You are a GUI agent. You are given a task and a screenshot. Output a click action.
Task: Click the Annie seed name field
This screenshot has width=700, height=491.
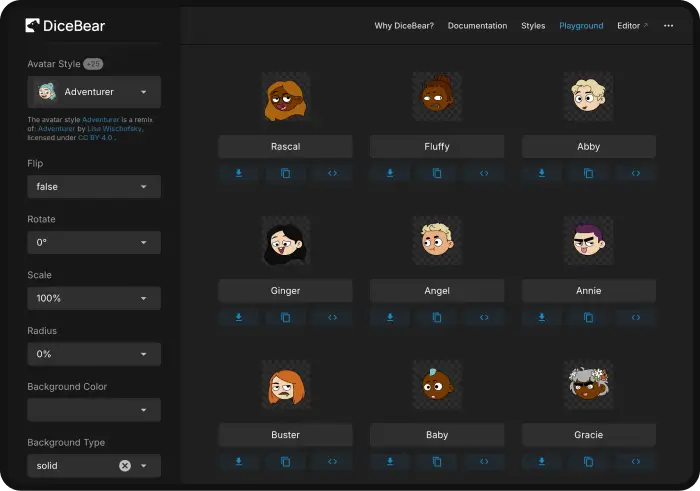tap(589, 291)
